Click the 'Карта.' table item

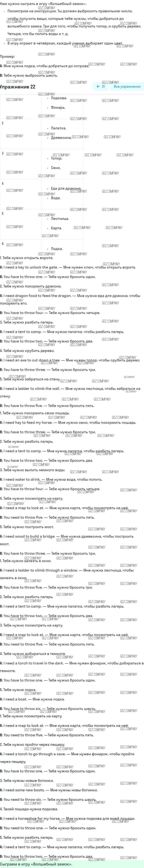click(57, 228)
